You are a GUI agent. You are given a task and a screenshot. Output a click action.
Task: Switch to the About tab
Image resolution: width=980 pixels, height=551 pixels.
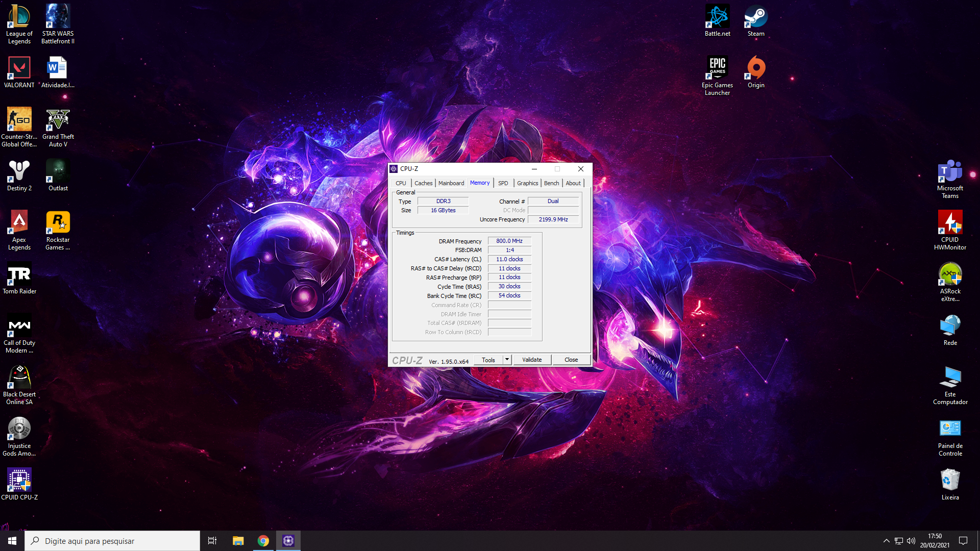[x=573, y=183]
